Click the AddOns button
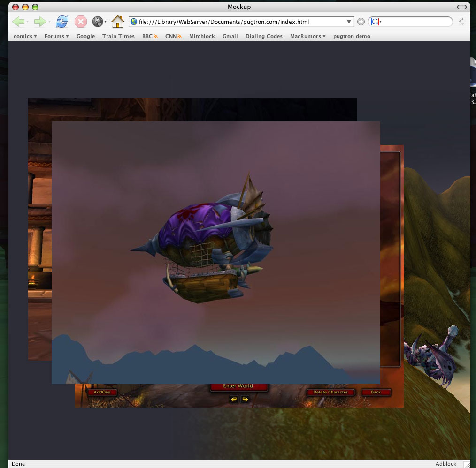Viewport: 476px width, 468px height. click(102, 392)
